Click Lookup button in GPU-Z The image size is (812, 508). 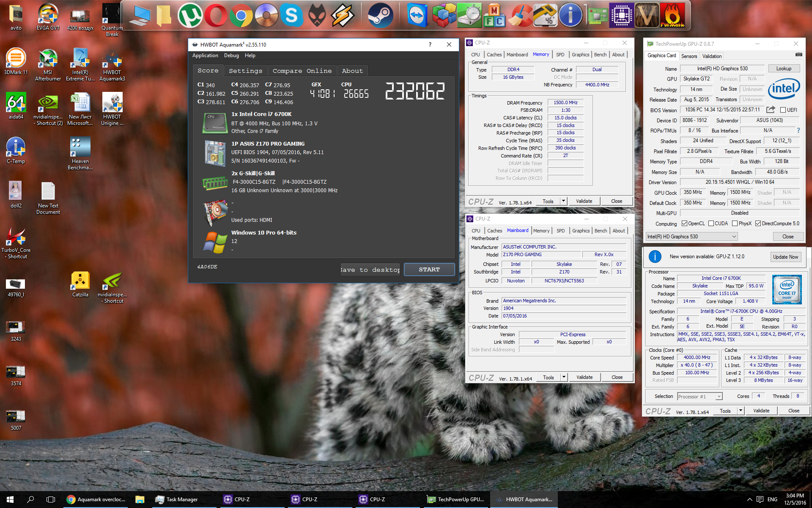point(784,69)
